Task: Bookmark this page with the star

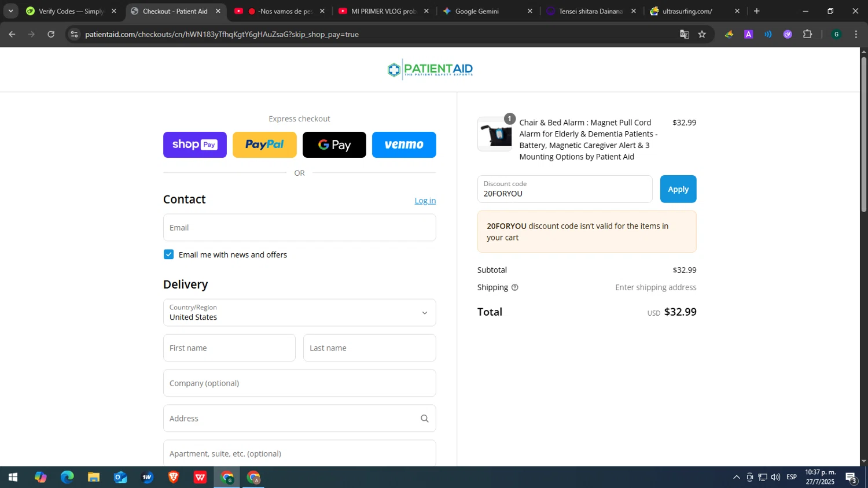Action: [702, 34]
